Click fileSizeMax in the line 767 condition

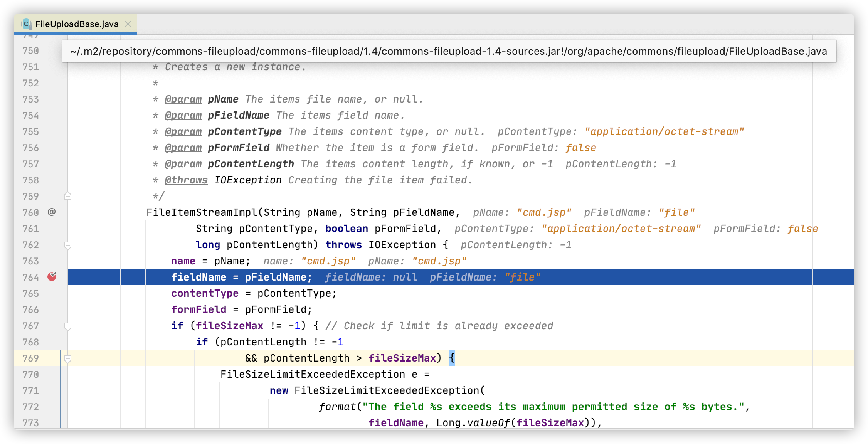(229, 326)
